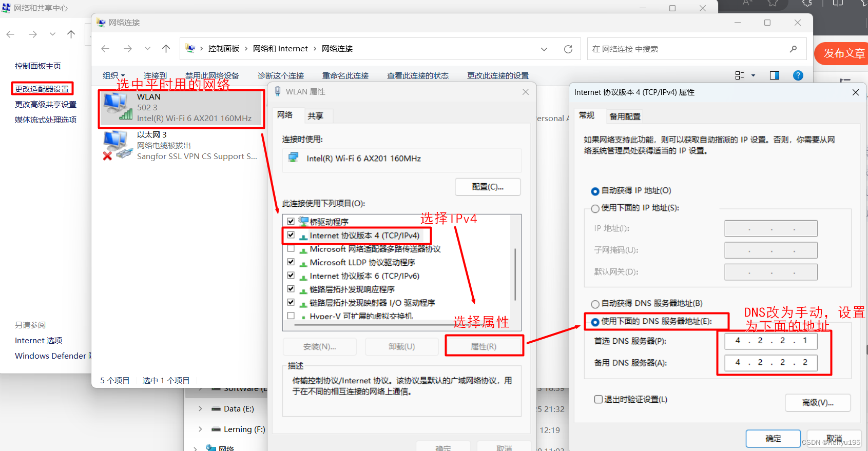The height and width of the screenshot is (451, 868).
Task: Toggle the 桥驱动程序 checkbox
Action: tap(291, 222)
